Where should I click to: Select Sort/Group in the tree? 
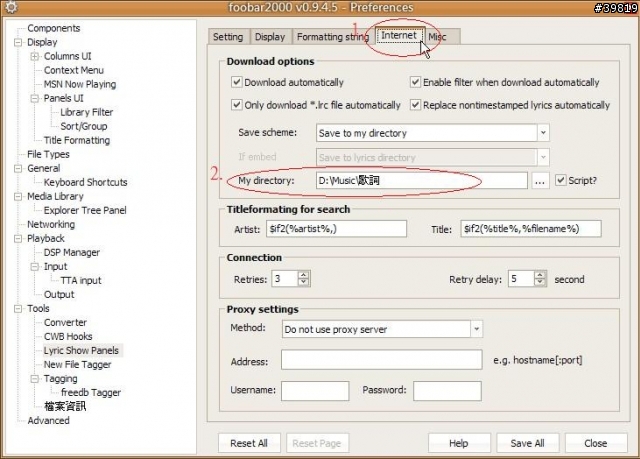tap(84, 126)
